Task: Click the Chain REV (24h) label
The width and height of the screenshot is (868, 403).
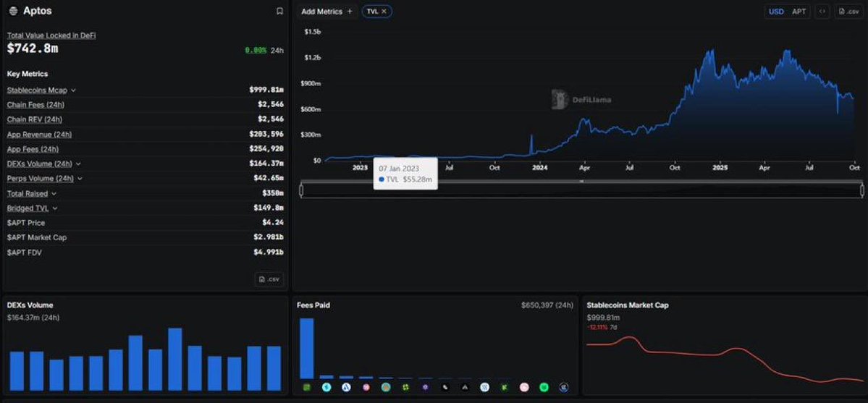Action: (x=34, y=119)
